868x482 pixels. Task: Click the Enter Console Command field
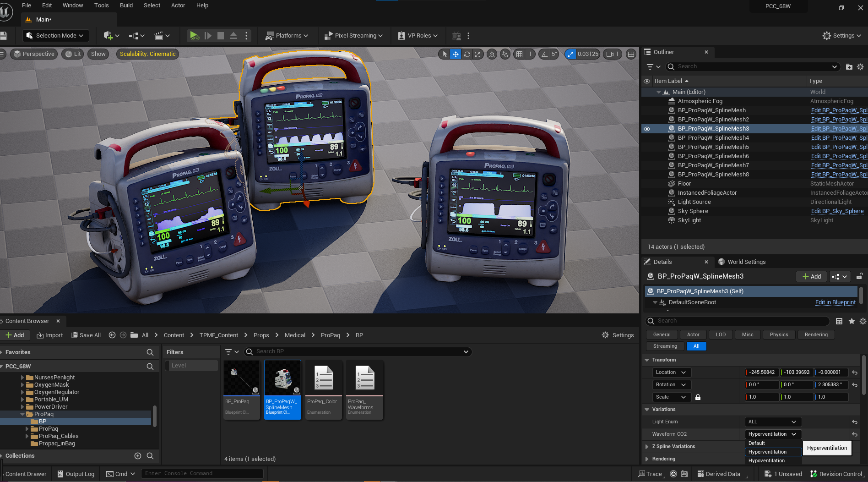202,474
